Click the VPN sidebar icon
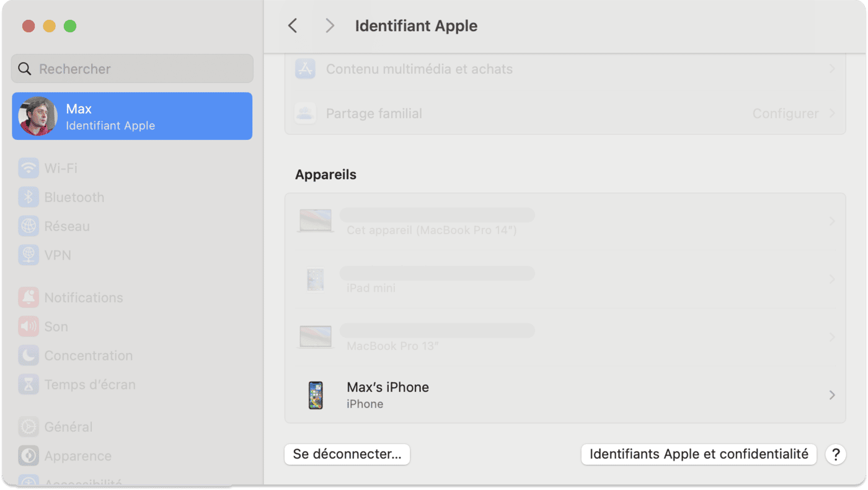 29,255
